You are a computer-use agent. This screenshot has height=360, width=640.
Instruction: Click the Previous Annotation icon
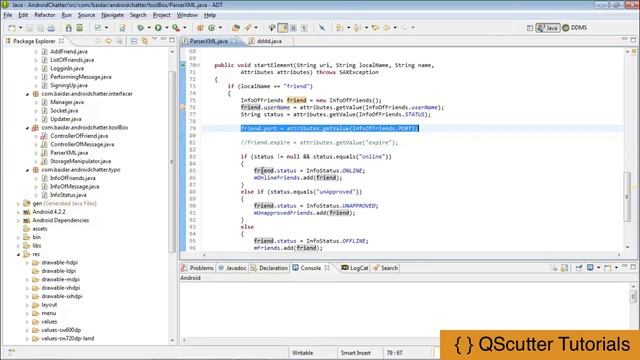[358, 28]
